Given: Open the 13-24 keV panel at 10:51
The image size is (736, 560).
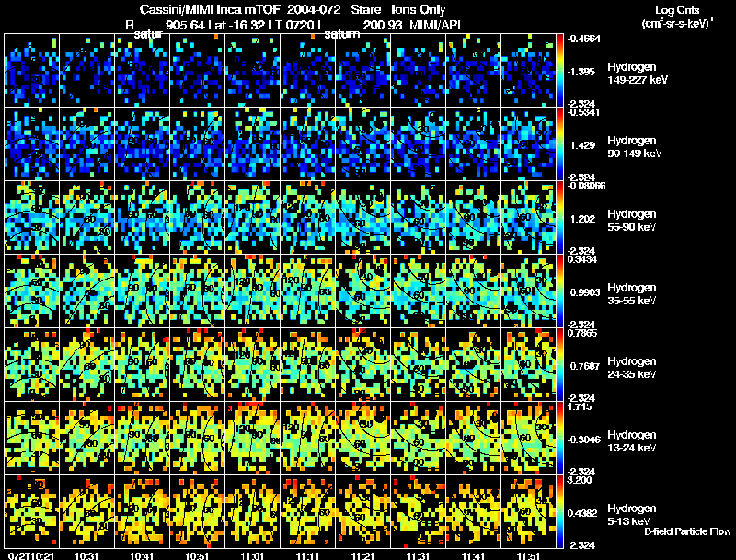Looking at the screenshot, I should tap(198, 438).
